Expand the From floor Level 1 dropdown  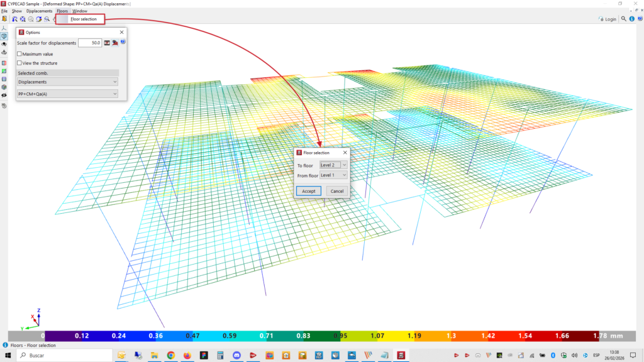pyautogui.click(x=333, y=175)
